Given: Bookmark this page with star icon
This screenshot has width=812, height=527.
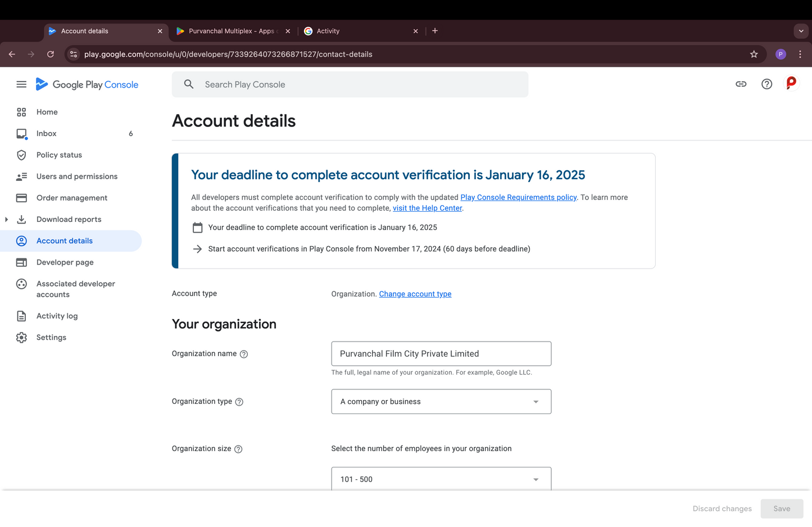Looking at the screenshot, I should (x=754, y=54).
